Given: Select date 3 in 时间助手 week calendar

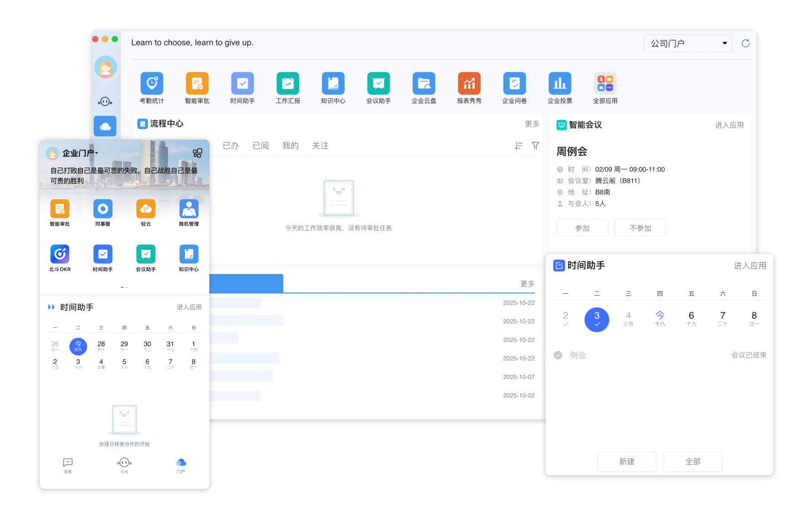Looking at the screenshot, I should point(597,319).
